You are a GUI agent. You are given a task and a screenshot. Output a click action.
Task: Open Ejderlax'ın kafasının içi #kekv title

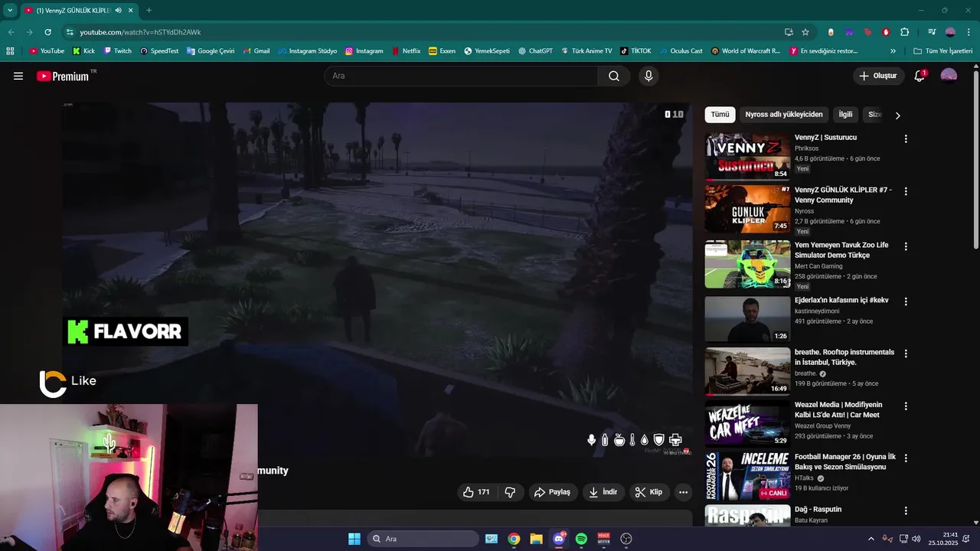(841, 301)
